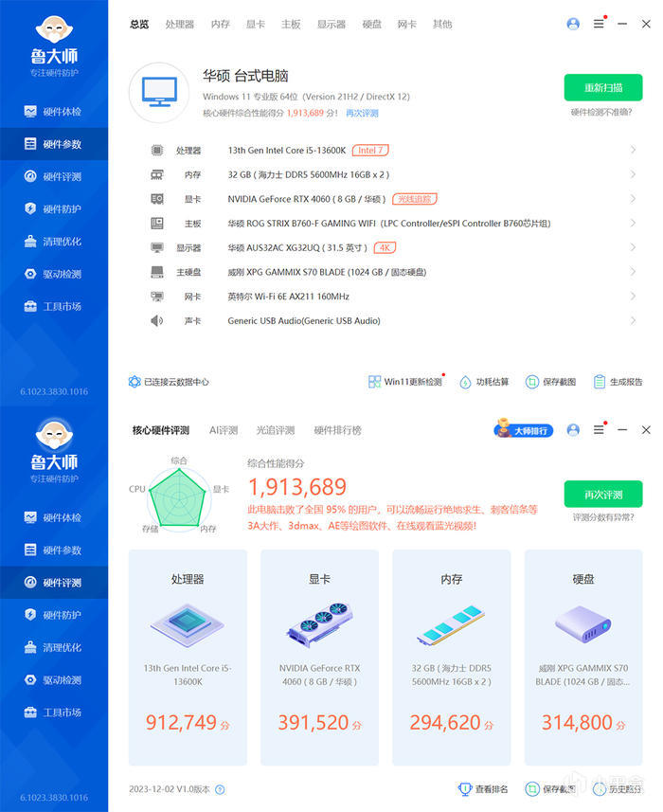Open 硬件防护 in the upper 硬件参数 window sidebar
This screenshot has width=663, height=812.
pos(54,208)
